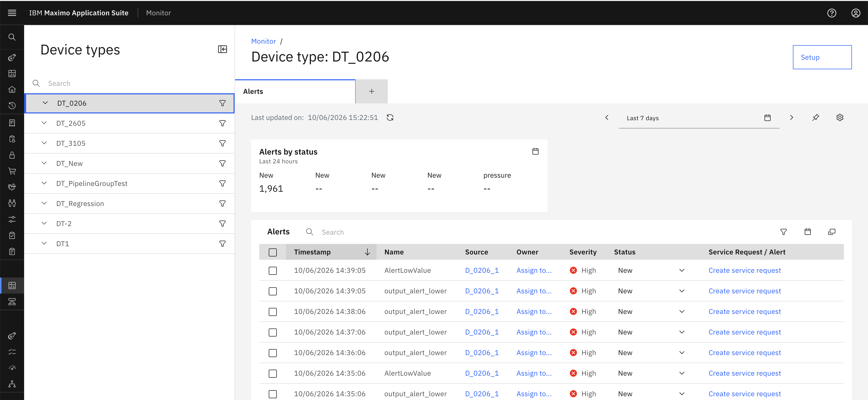868x400 pixels.
Task: Open the Monitor breadcrumb link
Action: click(263, 41)
